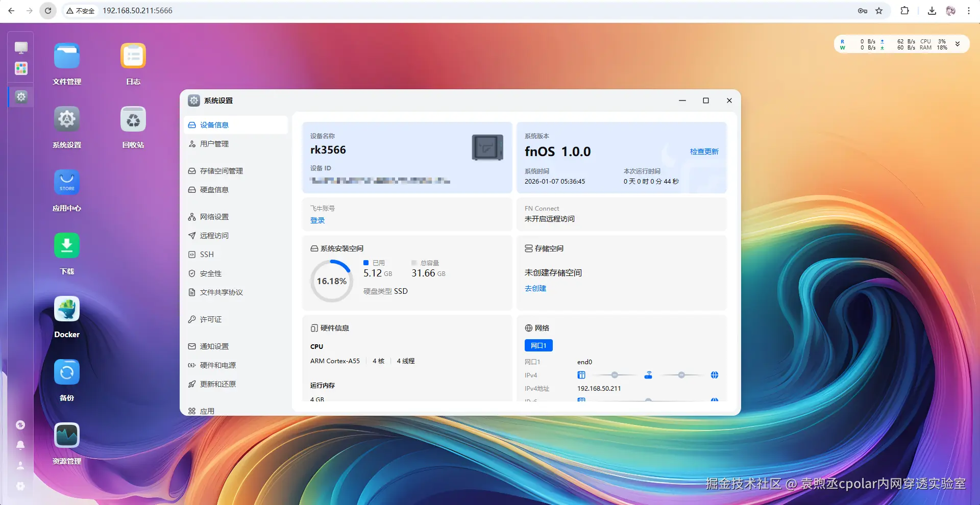The image size is (980, 505).
Task: Maximize the 系统设置 window
Action: point(706,100)
